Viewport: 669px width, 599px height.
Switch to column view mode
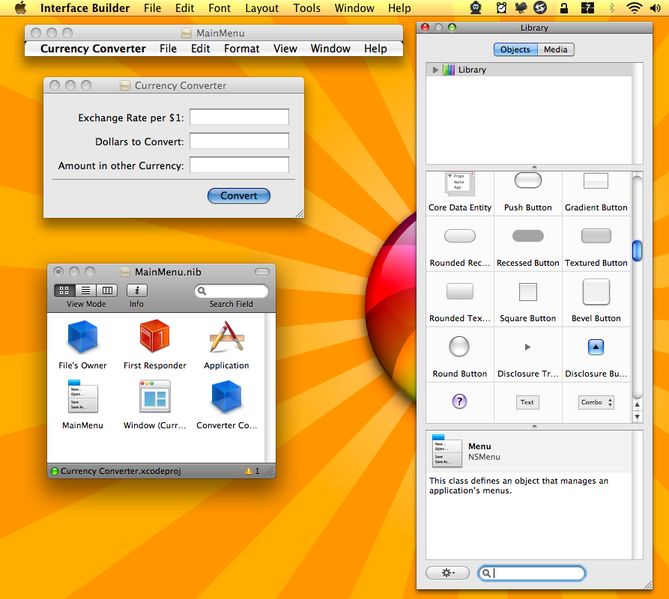pos(107,291)
